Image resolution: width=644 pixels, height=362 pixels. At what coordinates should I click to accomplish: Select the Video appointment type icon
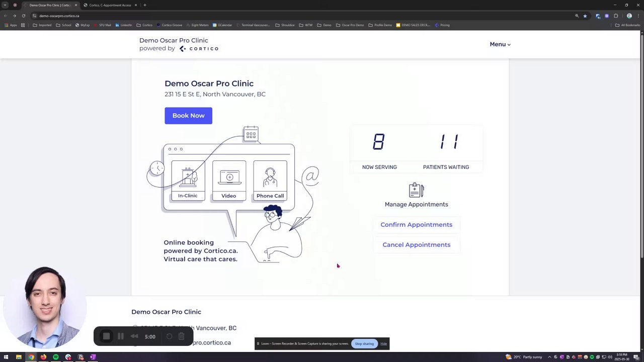(x=229, y=180)
